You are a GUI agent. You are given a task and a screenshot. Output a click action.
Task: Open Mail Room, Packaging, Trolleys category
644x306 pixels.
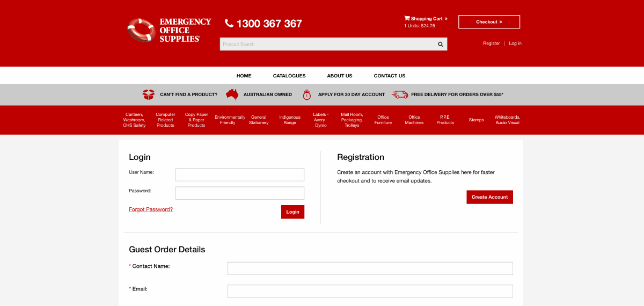tap(352, 120)
